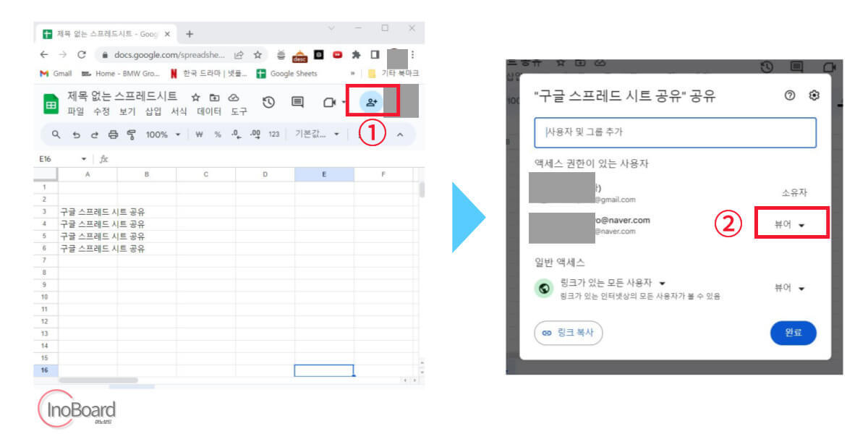Bookmark page with address bar star

click(x=258, y=54)
